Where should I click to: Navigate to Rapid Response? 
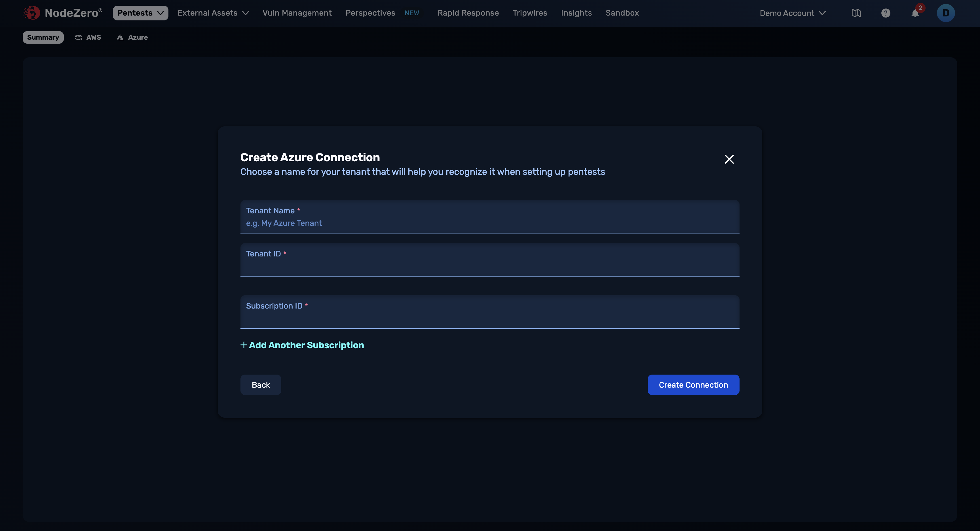pos(468,12)
